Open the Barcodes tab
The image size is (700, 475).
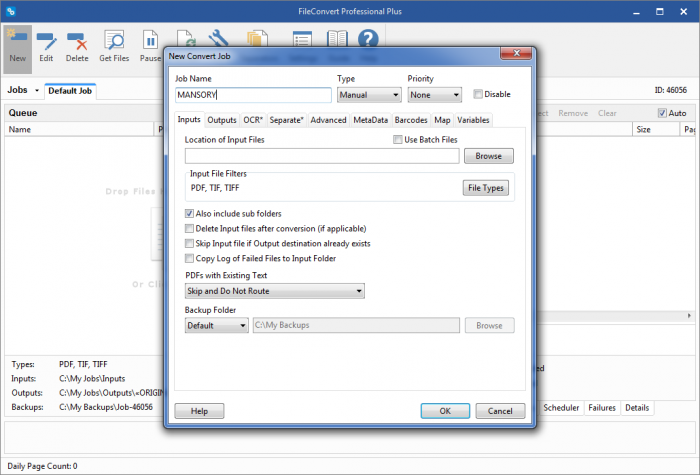coord(411,120)
